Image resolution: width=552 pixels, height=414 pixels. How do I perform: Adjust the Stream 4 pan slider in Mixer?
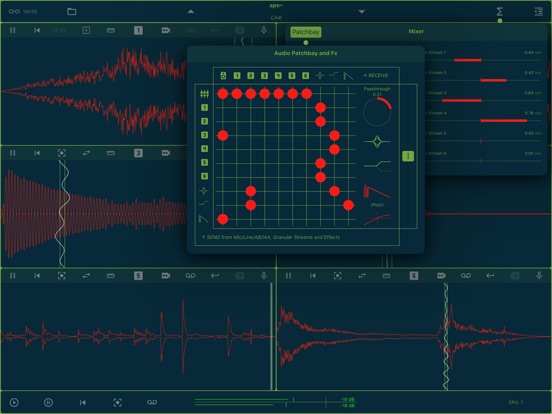483,121
